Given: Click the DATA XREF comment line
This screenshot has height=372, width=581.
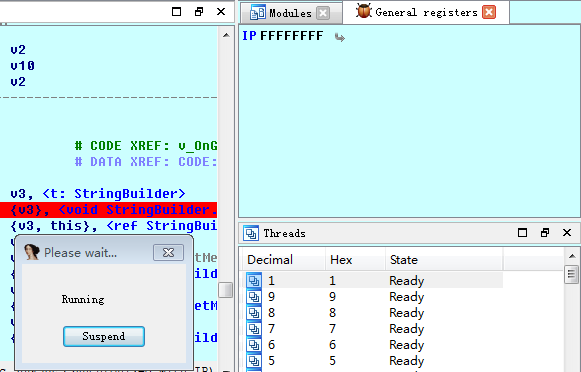Looking at the screenshot, I should click(x=146, y=162).
